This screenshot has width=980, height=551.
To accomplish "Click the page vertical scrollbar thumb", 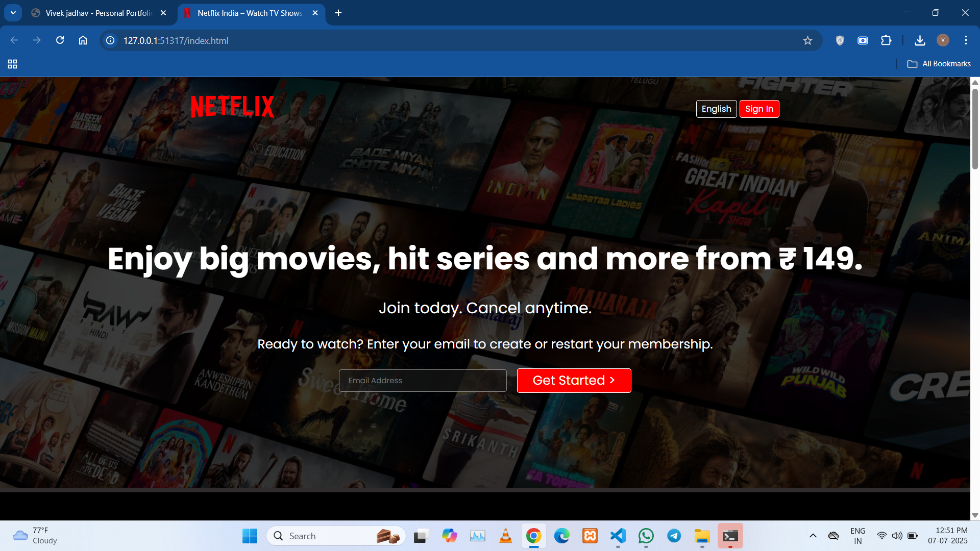I will 975,128.
